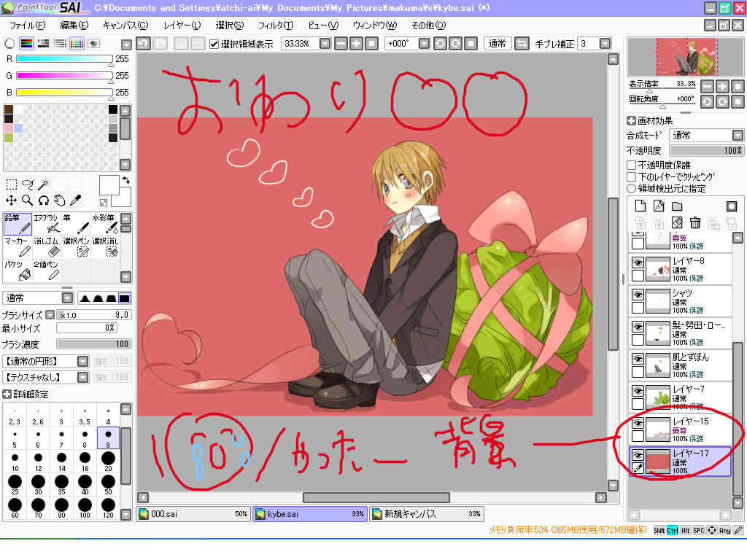The height and width of the screenshot is (560, 747).
Task: Select 領域検出元に指定 radio option
Action: pos(632,189)
